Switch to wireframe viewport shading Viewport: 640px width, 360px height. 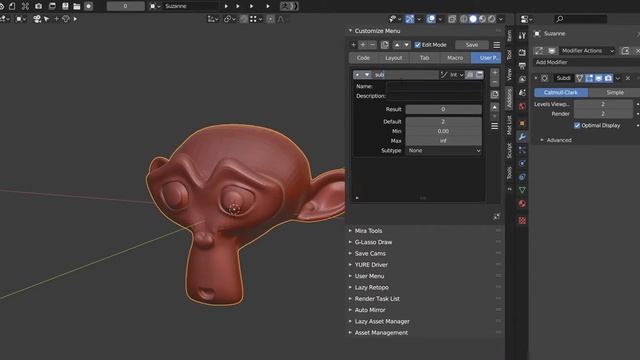point(464,19)
